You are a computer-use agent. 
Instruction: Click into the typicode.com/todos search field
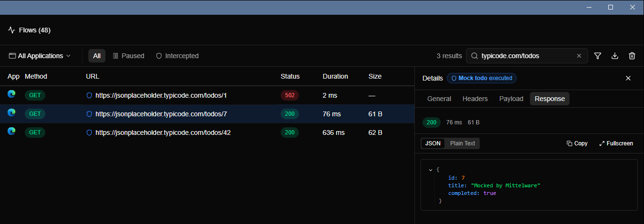point(527,56)
